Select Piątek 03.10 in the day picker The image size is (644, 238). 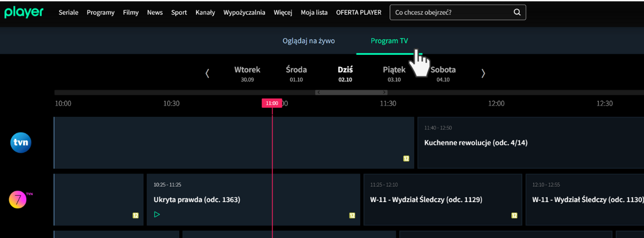[394, 74]
